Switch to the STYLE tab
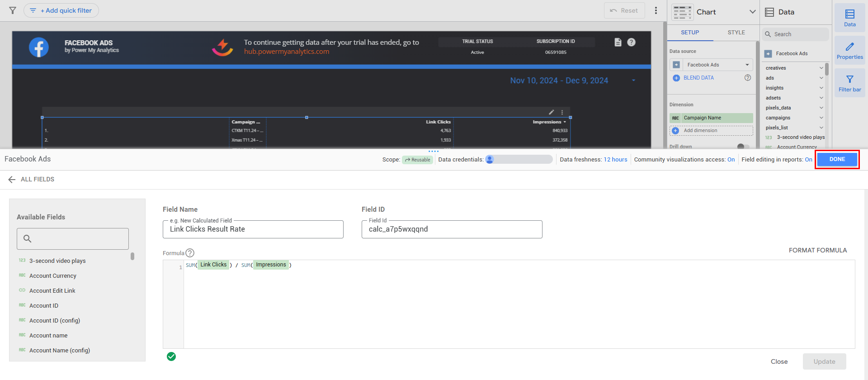This screenshot has height=380, width=868. point(736,33)
